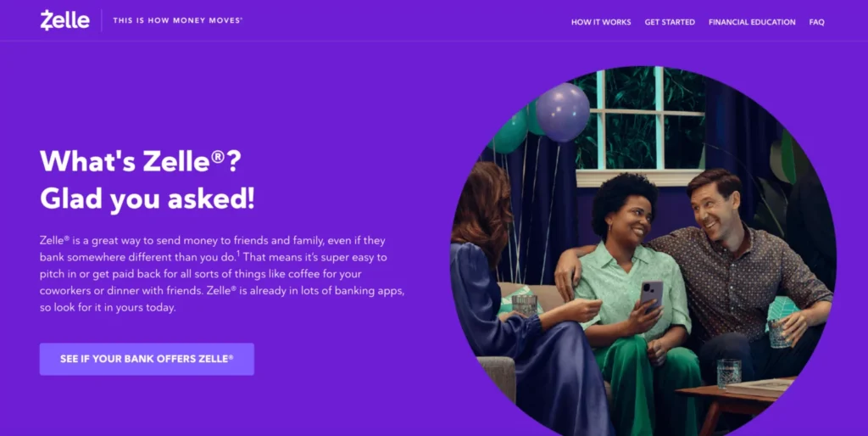Screen dimensions: 868x436
Task: Click the teal balloon in the photo
Action: point(509,131)
